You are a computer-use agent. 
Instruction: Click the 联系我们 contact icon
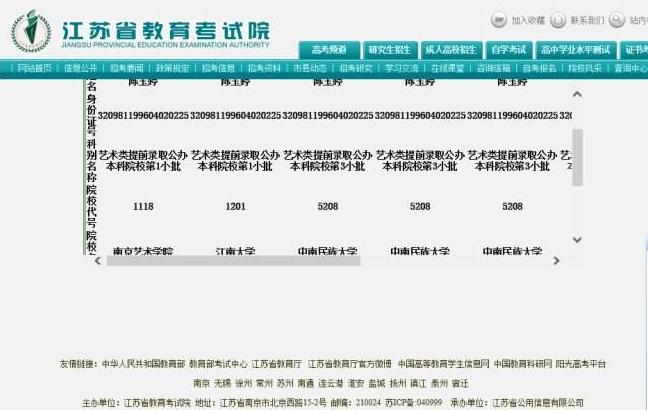[558, 20]
